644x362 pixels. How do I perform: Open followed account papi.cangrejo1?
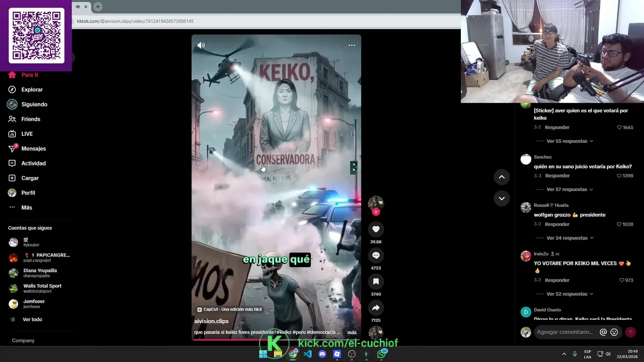point(39,257)
